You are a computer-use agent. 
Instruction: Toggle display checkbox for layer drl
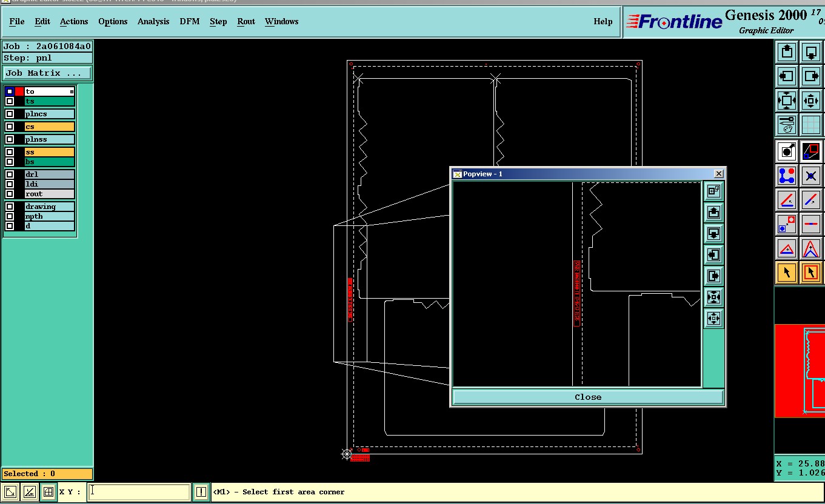[x=10, y=174]
